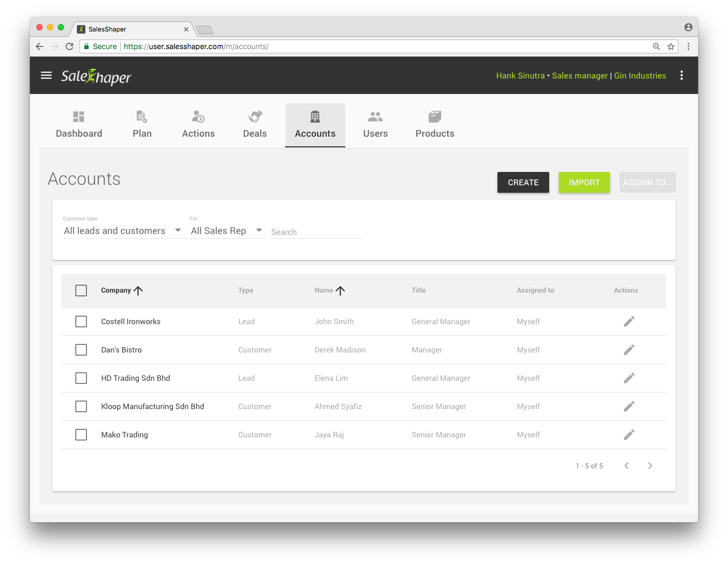Check the Dan's Bistro row checkbox
Screen dimensions: 728x565
(81, 350)
